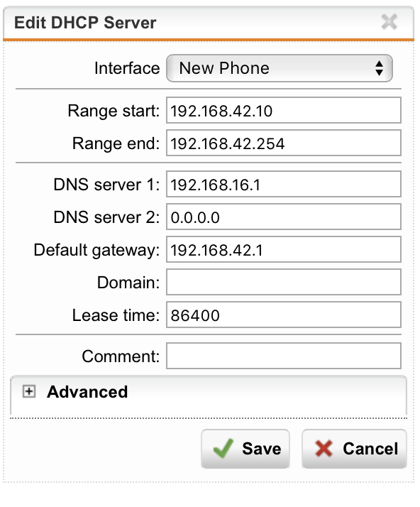Click the Interface label text

click(127, 68)
